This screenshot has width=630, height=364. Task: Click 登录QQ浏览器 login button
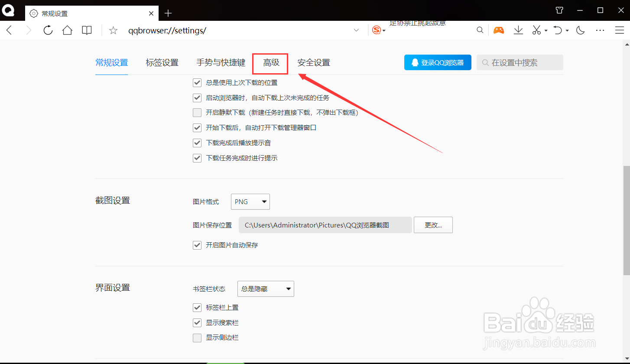(x=438, y=62)
